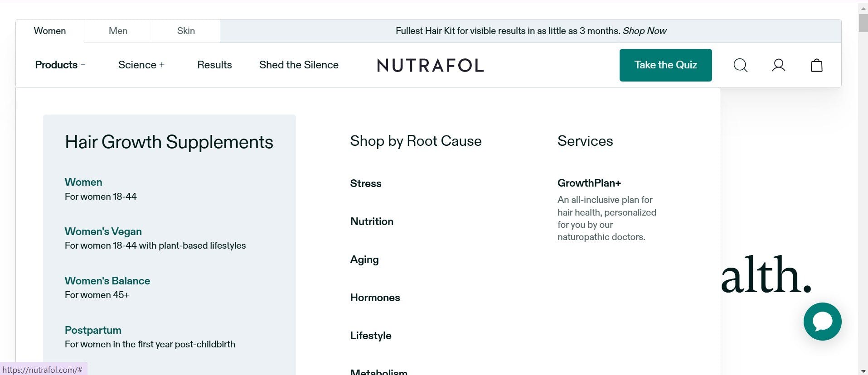Open the GrowthPlan+ service page
868x375 pixels.
coord(589,183)
